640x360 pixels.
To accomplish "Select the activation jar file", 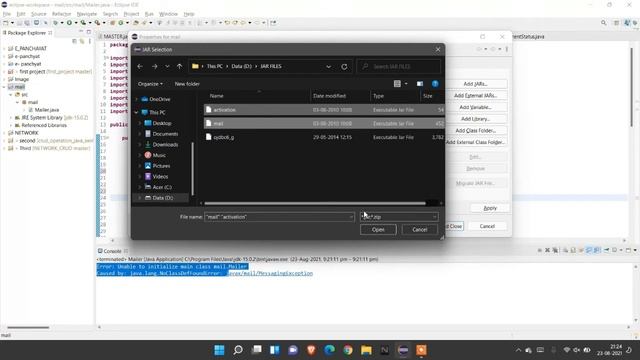I will point(324,110).
